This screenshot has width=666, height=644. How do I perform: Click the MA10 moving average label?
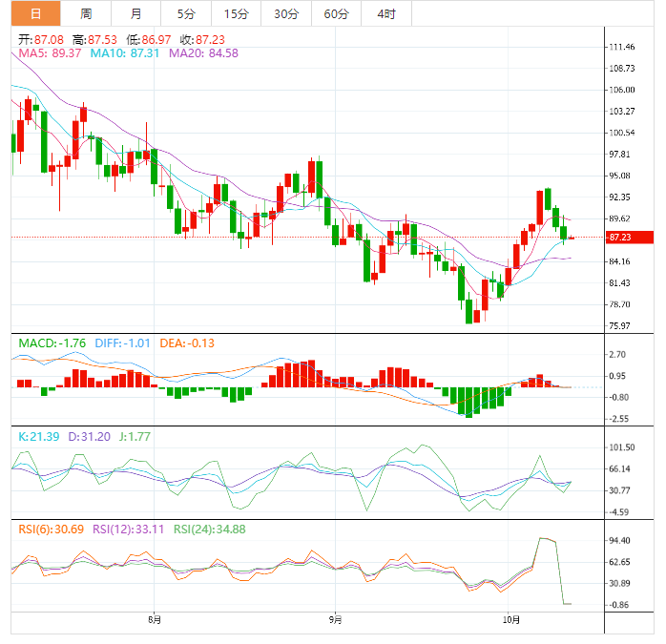(124, 53)
